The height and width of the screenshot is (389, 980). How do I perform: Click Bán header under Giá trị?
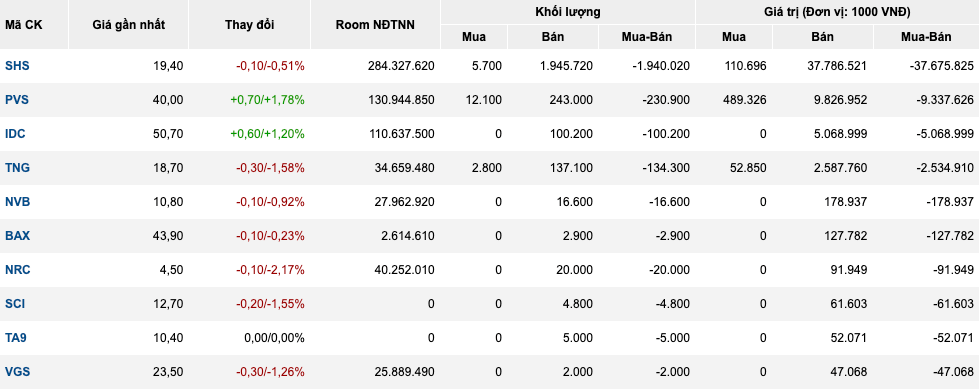(x=822, y=37)
